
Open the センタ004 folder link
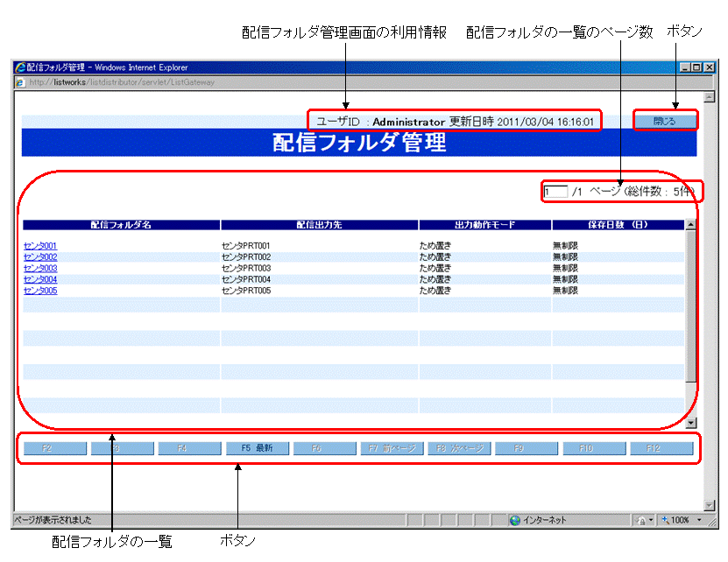pyautogui.click(x=40, y=280)
